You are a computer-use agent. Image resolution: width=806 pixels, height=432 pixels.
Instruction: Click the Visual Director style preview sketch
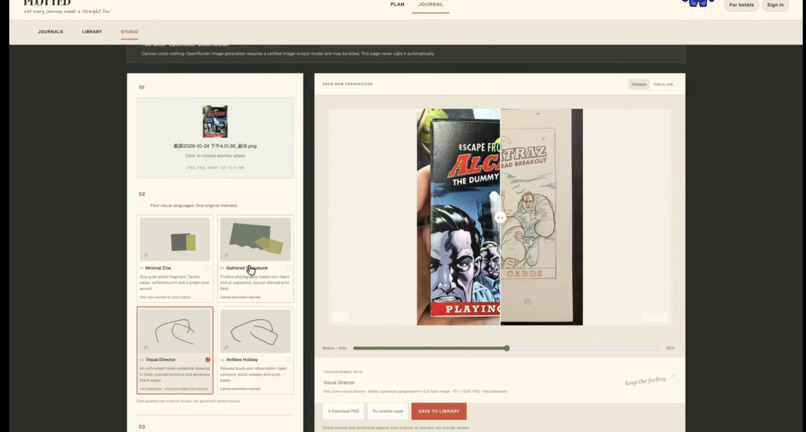[x=175, y=331]
